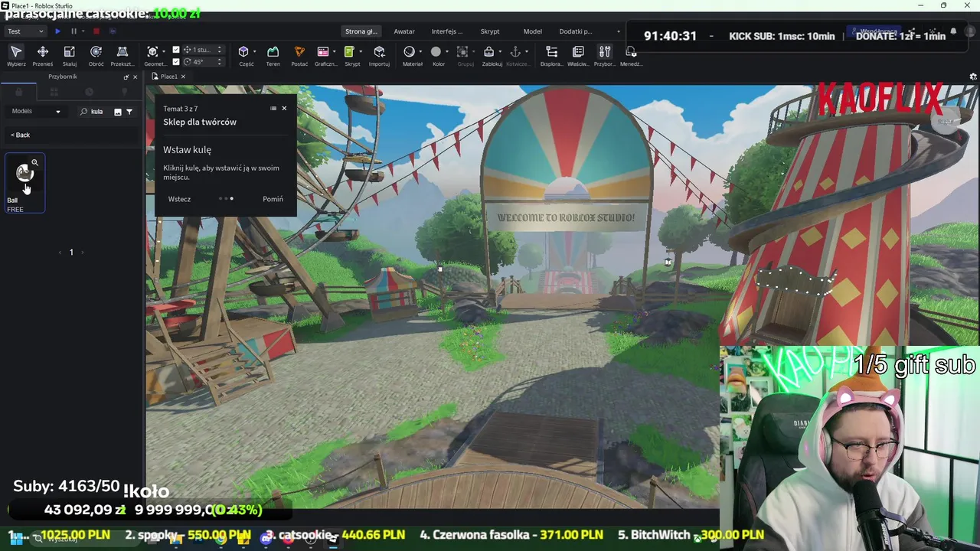This screenshot has height=551, width=980.
Task: Open the Toolbox Inventory tab icon
Action: [54, 92]
